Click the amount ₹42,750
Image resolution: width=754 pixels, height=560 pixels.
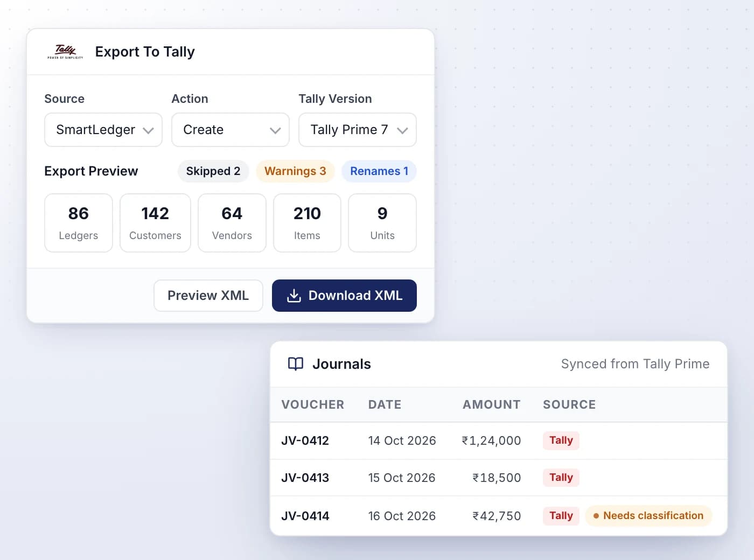(x=497, y=516)
